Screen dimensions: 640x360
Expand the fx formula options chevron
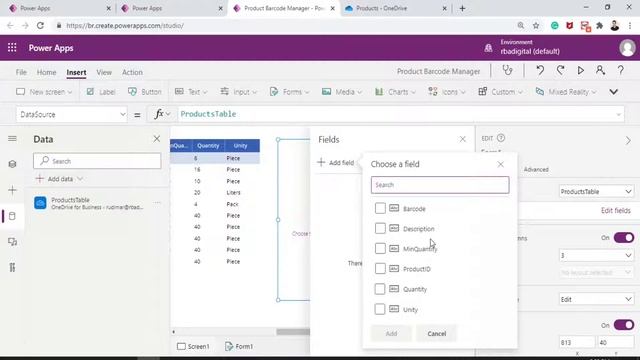pyautogui.click(x=168, y=114)
